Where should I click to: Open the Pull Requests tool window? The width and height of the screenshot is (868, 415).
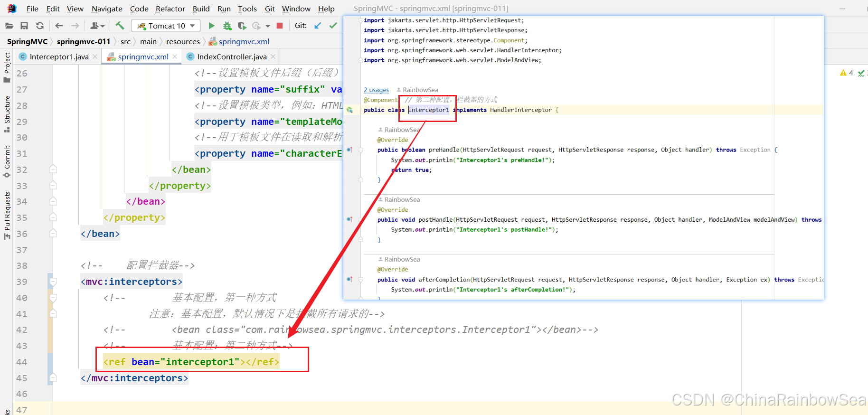(x=7, y=215)
